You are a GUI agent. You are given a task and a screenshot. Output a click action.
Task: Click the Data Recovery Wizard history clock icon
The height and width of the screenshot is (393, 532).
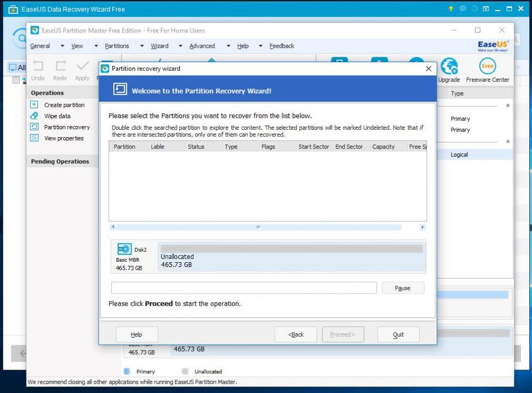(475, 9)
